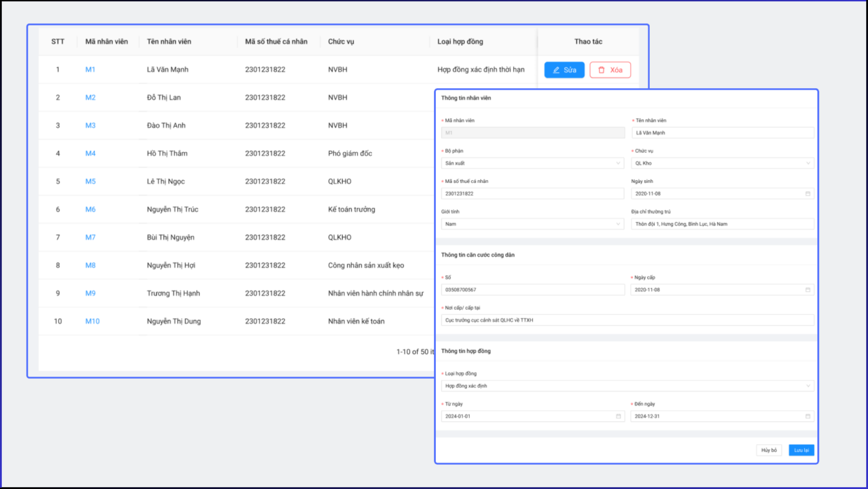Open employee code link M4
Screen dimensions: 868x489
[x=91, y=153]
